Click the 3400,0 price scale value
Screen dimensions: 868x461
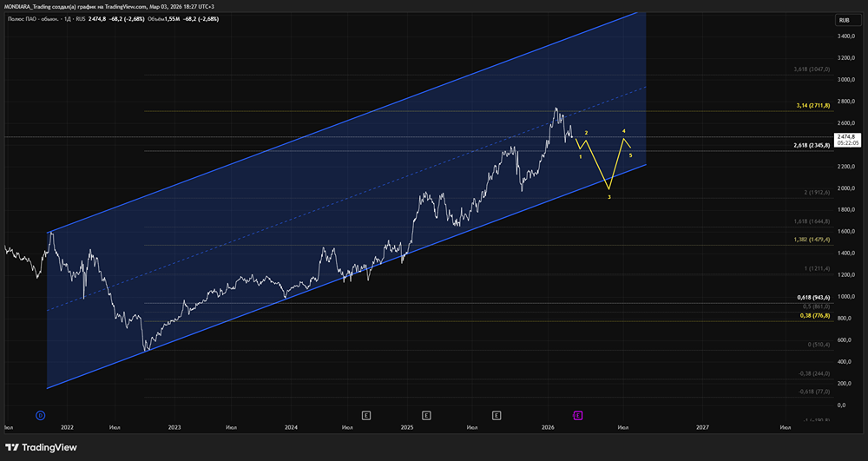tap(847, 36)
